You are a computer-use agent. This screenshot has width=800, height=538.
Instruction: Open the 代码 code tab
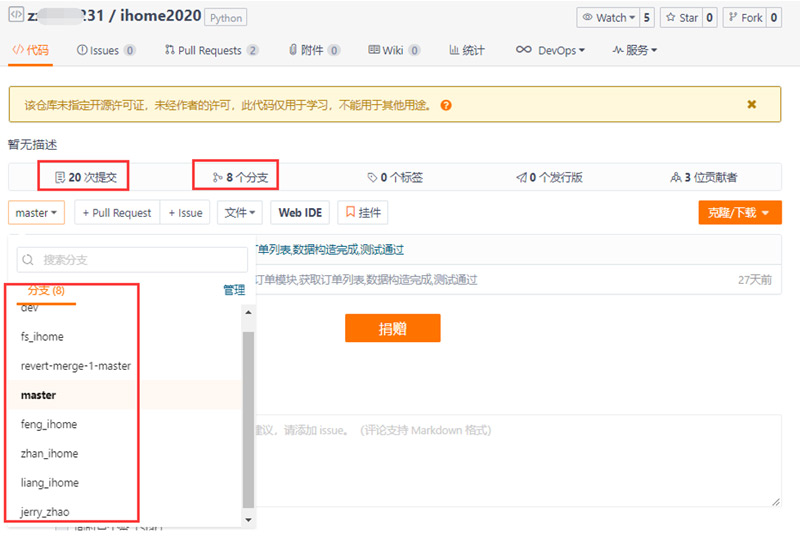point(31,50)
